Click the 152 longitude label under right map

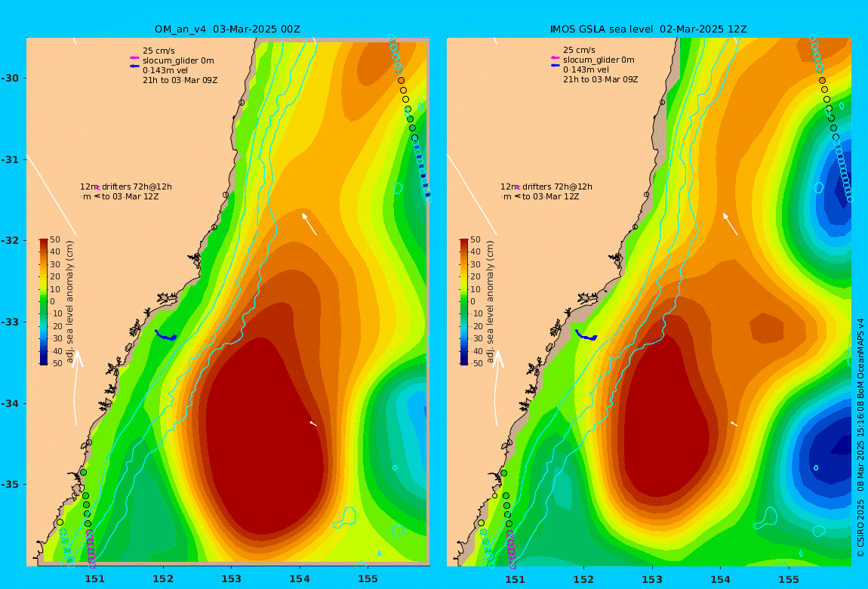pos(583,579)
